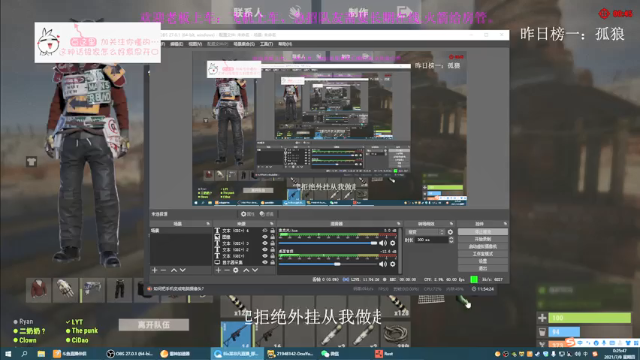
Task: Increase the transition duration with the stepper arrow
Action: click(x=451, y=238)
